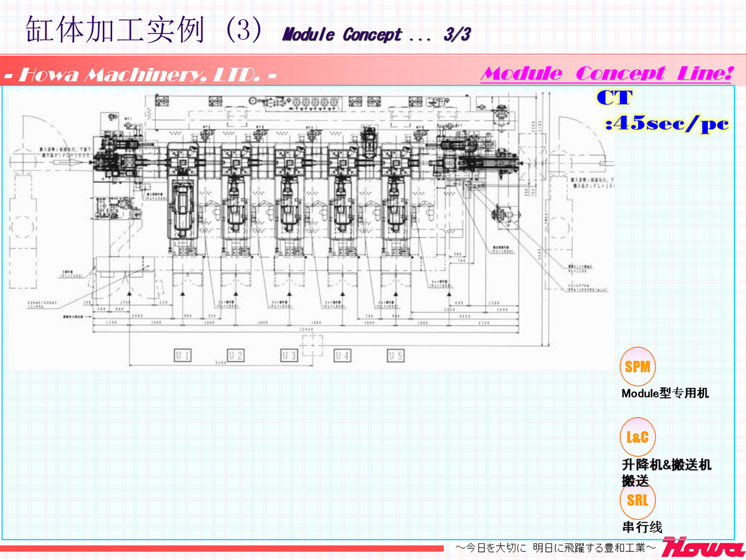Viewport: 747px width, 560px height.
Task: Select the 串行线 label
Action: 642,528
